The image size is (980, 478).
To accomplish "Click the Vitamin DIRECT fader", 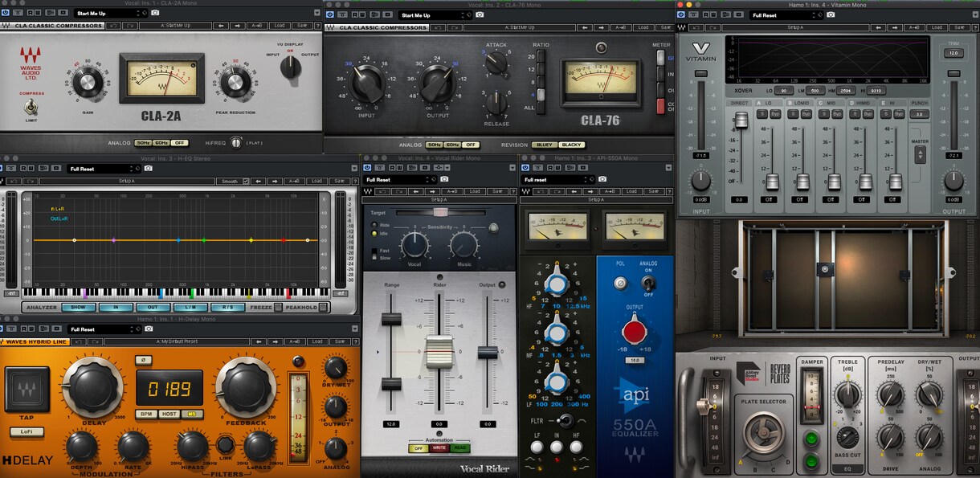I will click(x=741, y=120).
